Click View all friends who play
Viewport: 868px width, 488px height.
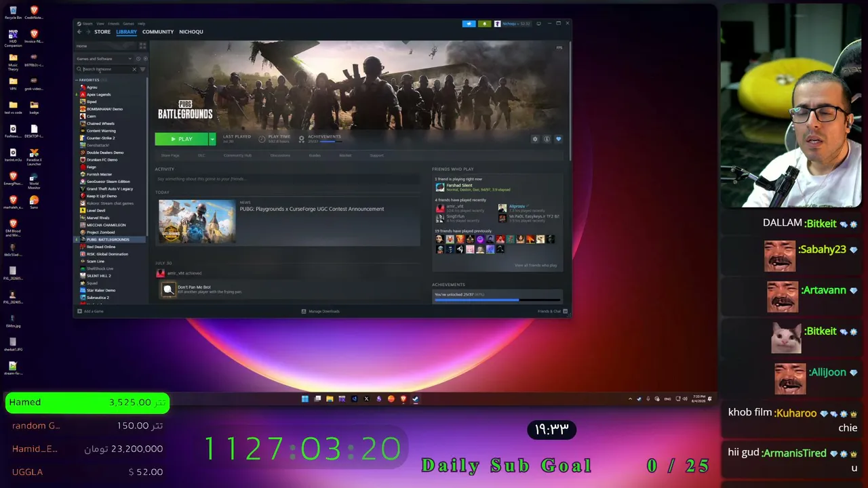(536, 265)
